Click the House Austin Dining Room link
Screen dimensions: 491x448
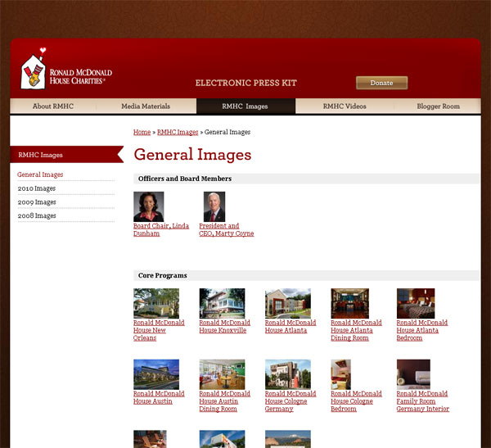tap(224, 401)
